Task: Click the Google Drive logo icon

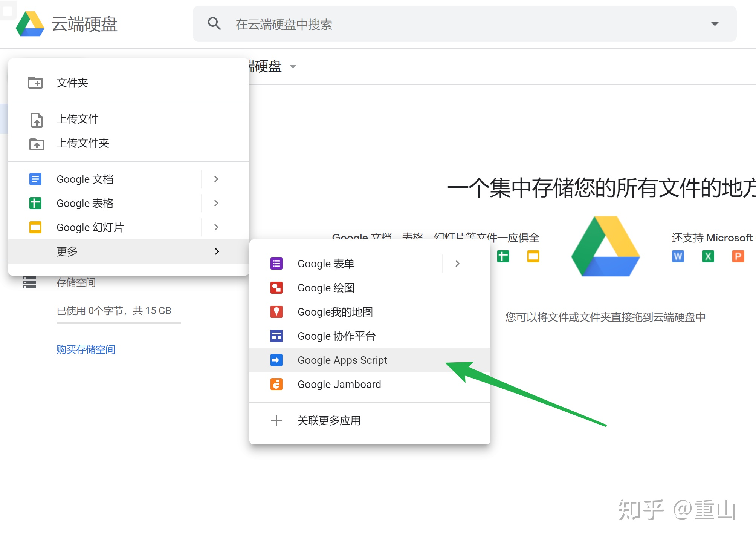Action: click(x=30, y=24)
